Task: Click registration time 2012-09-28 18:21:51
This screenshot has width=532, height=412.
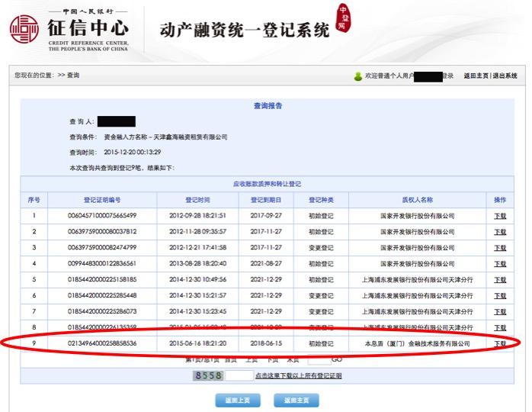Action: pos(198,216)
